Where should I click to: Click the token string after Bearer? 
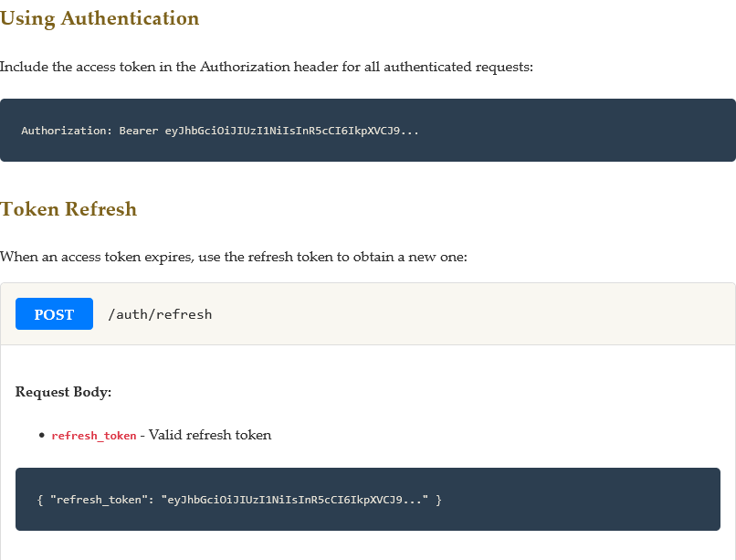click(x=292, y=131)
